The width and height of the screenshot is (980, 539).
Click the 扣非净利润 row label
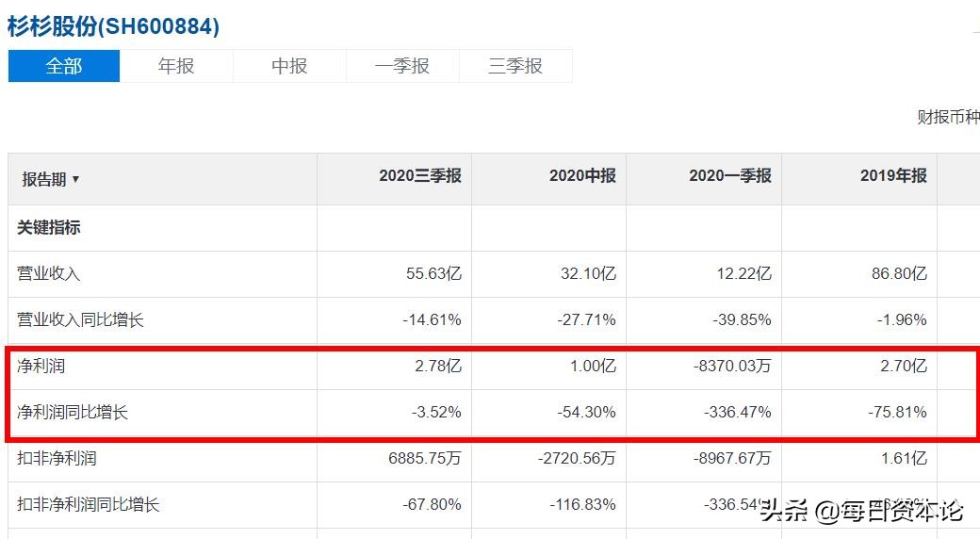[57, 458]
